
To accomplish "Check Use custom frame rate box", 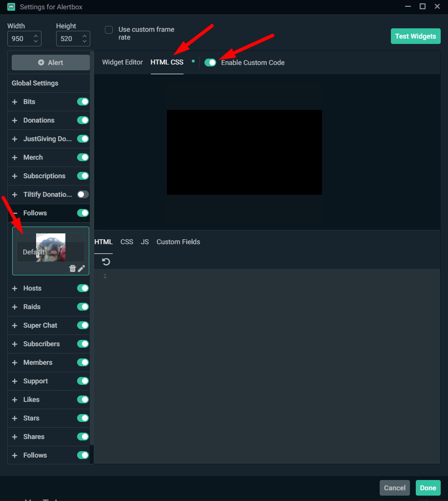I will click(109, 30).
